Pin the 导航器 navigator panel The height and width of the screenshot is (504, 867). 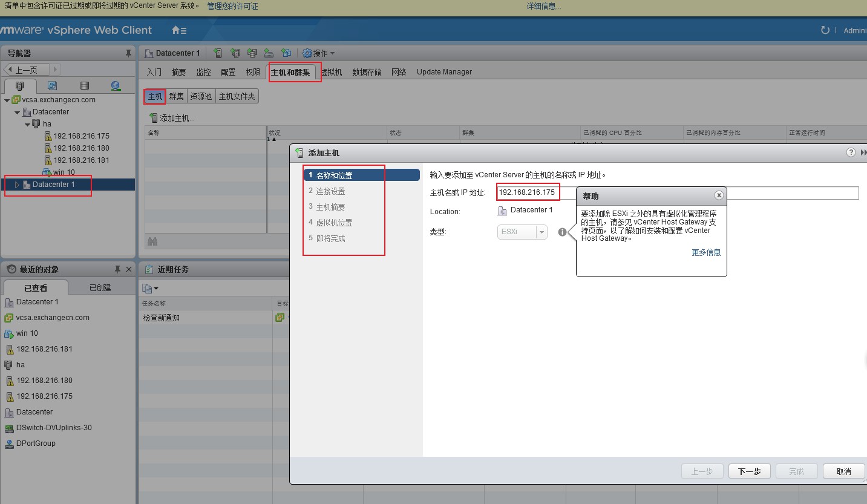click(x=128, y=53)
